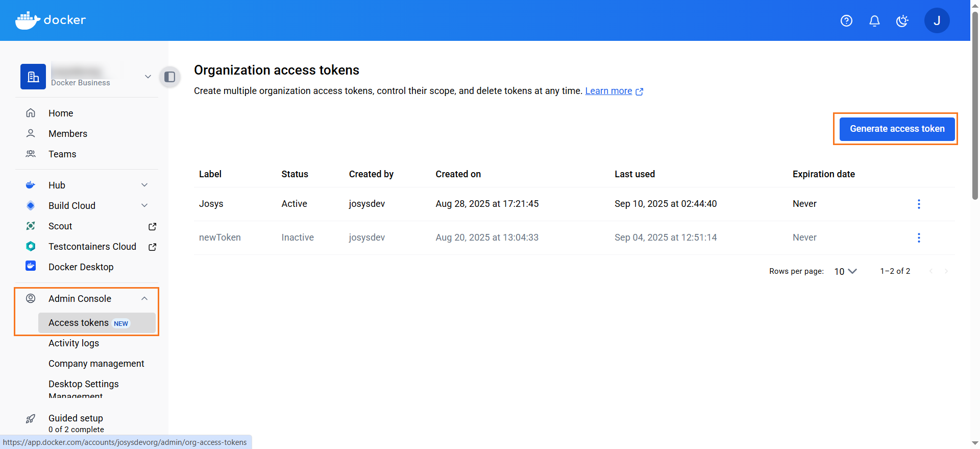Open the actions menu for Josys token
The height and width of the screenshot is (449, 980).
[919, 204]
